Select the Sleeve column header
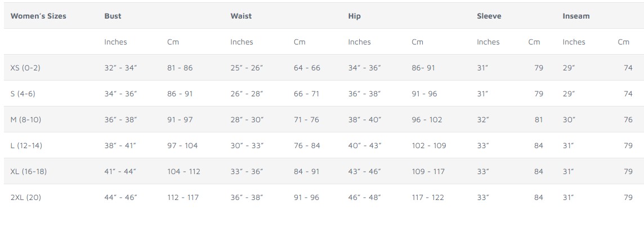Viewport: 644px width, 231px height. [489, 16]
